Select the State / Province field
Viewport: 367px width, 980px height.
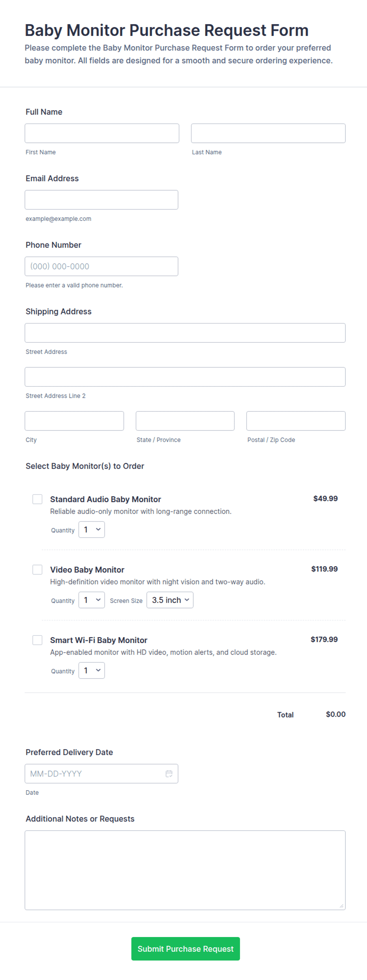(185, 421)
